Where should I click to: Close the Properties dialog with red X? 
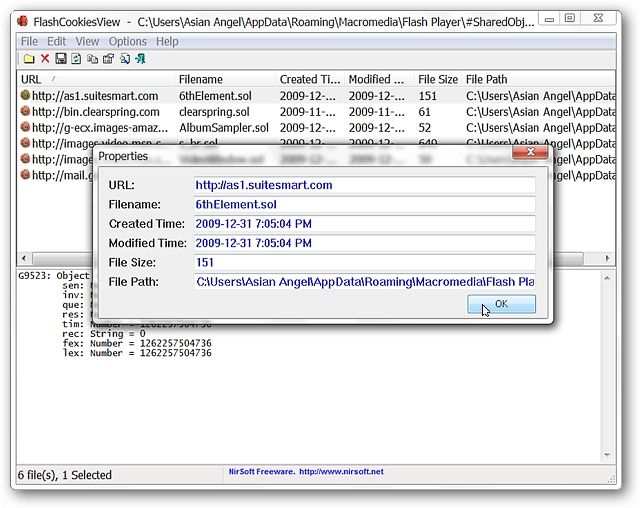tap(530, 152)
